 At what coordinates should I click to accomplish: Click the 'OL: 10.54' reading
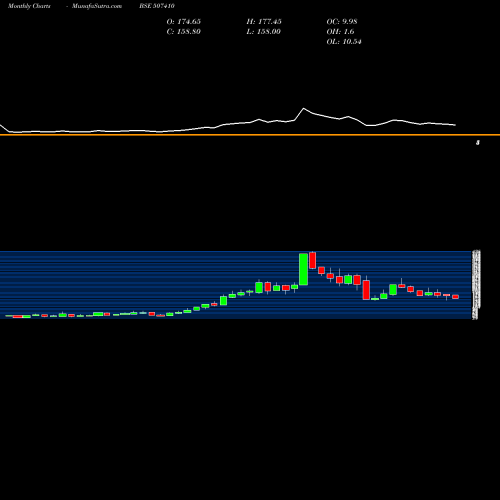344,42
